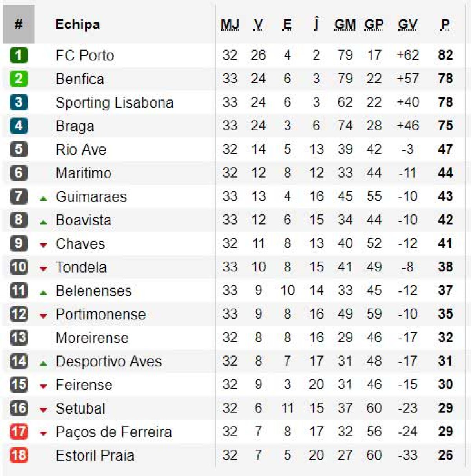The image size is (471, 476).
Task: Click Estoril Praia's 26 points value
Action: tap(445, 455)
